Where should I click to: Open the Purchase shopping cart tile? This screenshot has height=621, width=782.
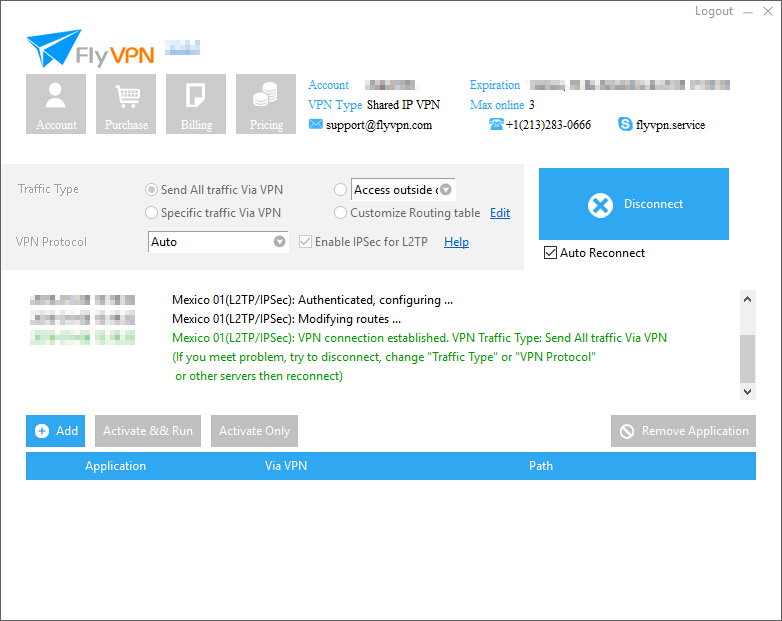pyautogui.click(x=126, y=104)
